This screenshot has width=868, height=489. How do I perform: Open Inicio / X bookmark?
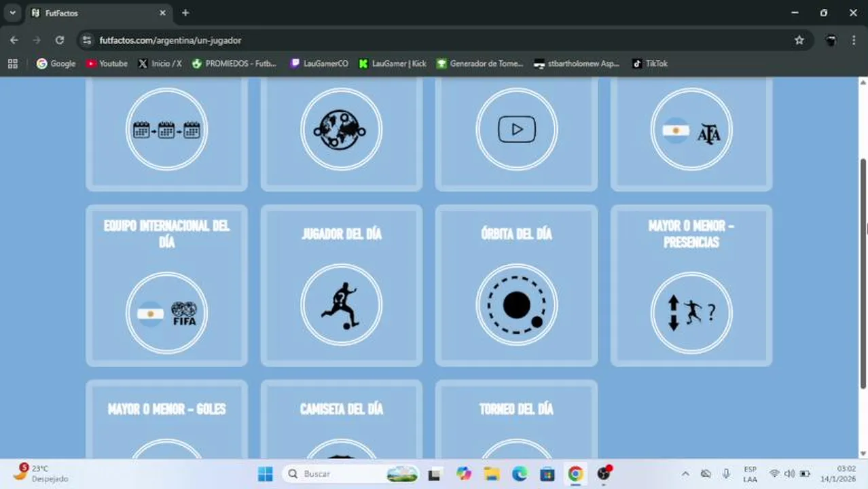(160, 63)
